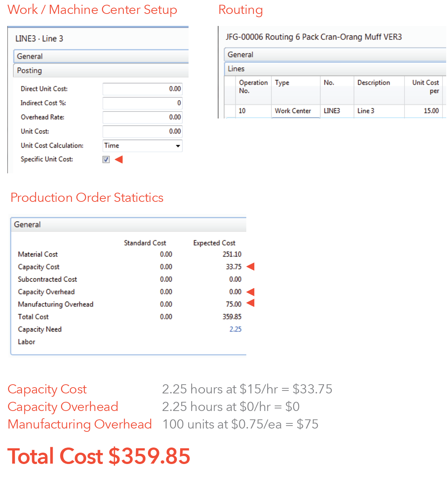The width and height of the screenshot is (448, 483).
Task: Select the 15.00 Unit Cost per cell
Action: (423, 111)
